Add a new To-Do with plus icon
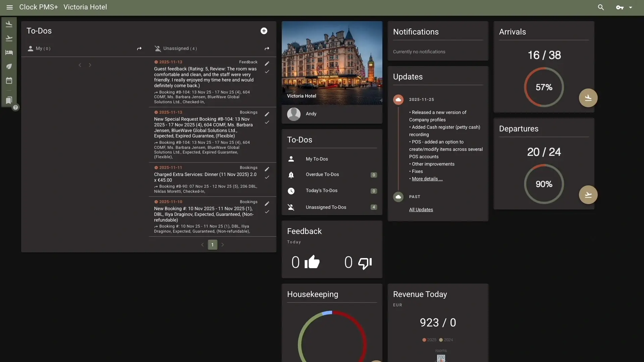This screenshot has height=362, width=644. pyautogui.click(x=264, y=31)
